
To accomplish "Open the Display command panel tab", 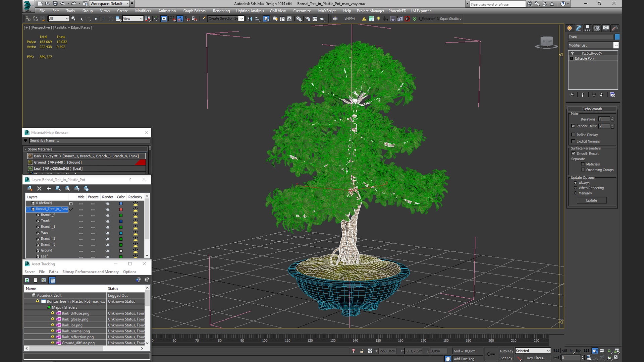I will click(606, 28).
